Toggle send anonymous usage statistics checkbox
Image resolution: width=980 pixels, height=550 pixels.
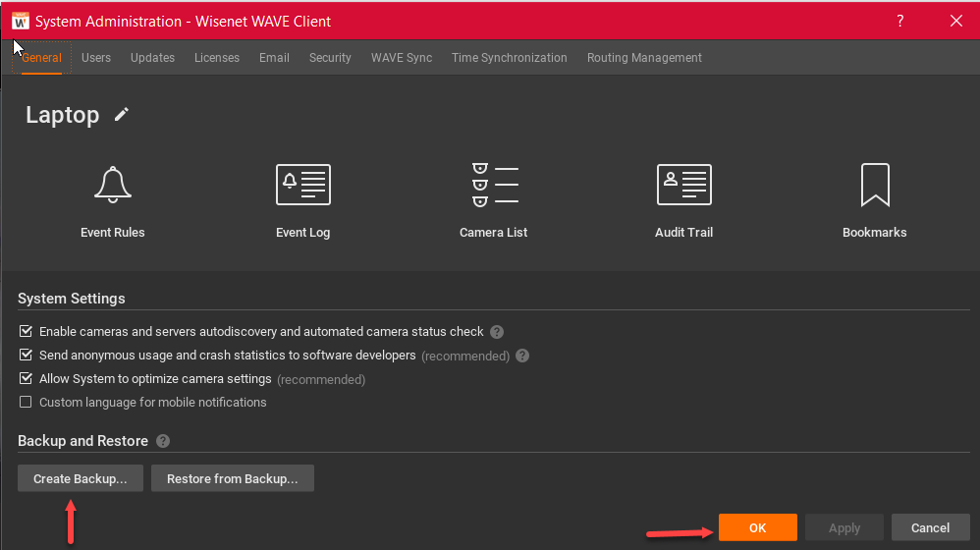[x=26, y=355]
